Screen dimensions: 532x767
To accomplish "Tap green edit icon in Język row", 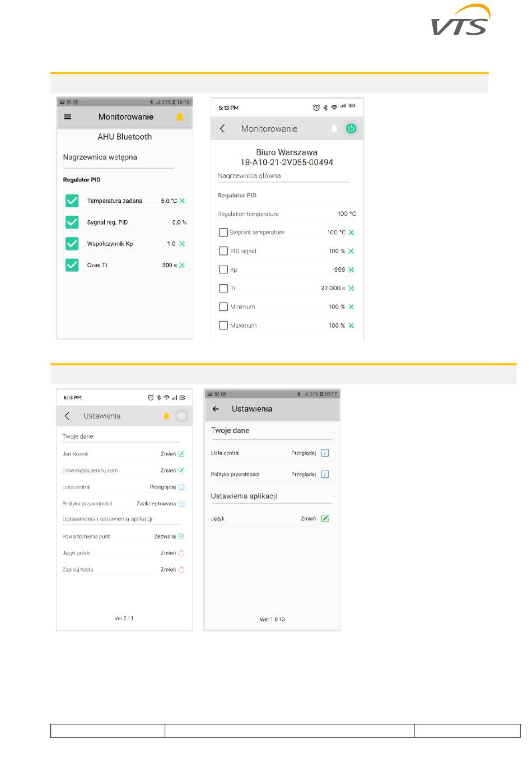I will 325,519.
